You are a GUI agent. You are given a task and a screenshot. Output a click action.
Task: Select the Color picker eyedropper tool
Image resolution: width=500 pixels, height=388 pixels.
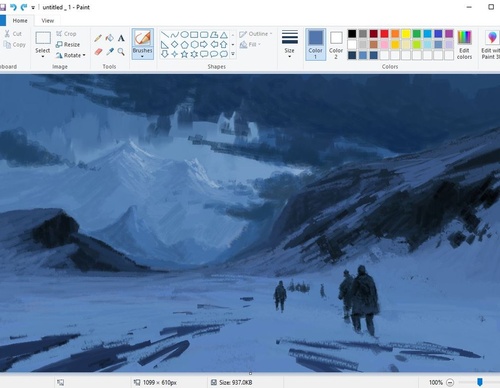(x=110, y=51)
